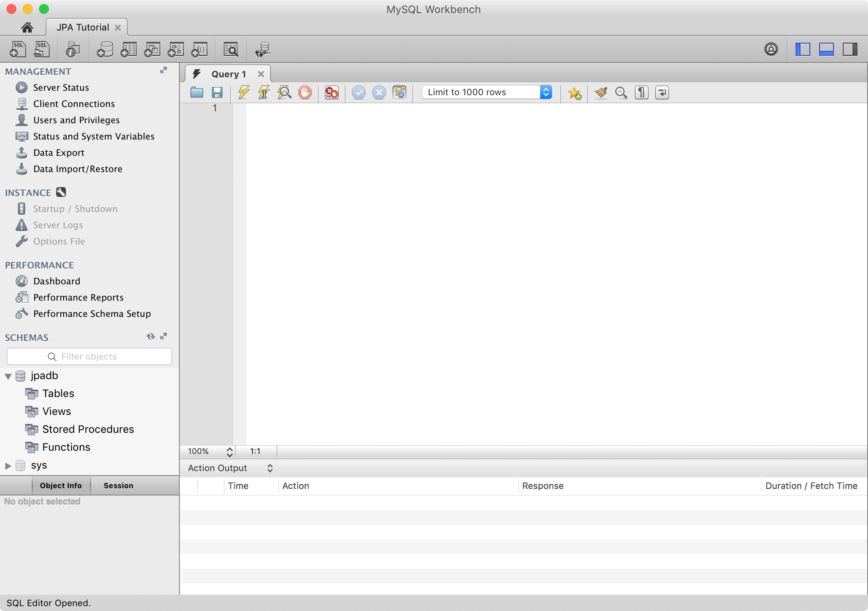Viewport: 868px width, 611px height.
Task: Commit the current transaction
Action: point(358,92)
